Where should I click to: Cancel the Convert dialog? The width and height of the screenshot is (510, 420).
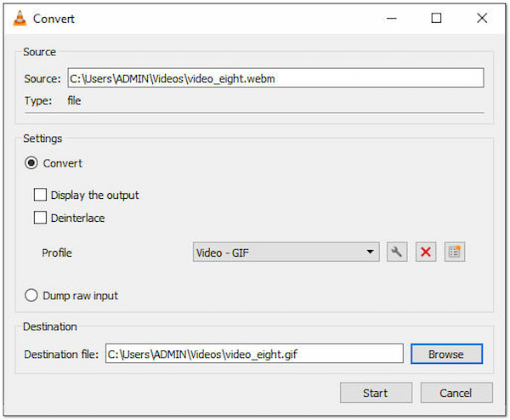(456, 393)
